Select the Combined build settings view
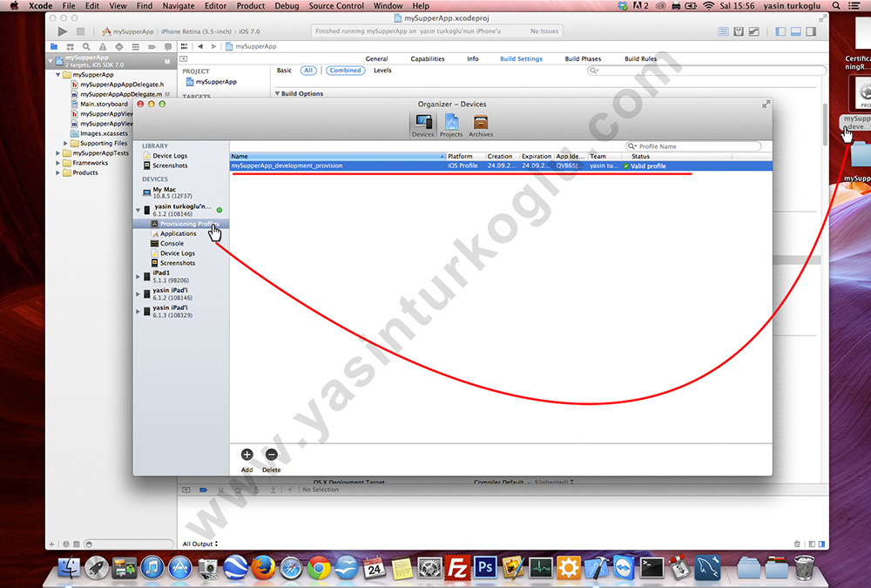 345,71
